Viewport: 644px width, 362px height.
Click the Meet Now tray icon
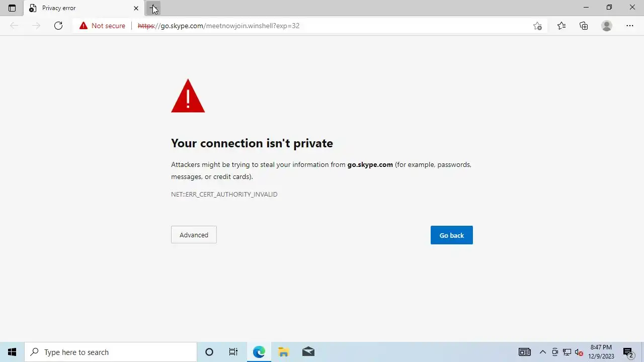coord(555,352)
